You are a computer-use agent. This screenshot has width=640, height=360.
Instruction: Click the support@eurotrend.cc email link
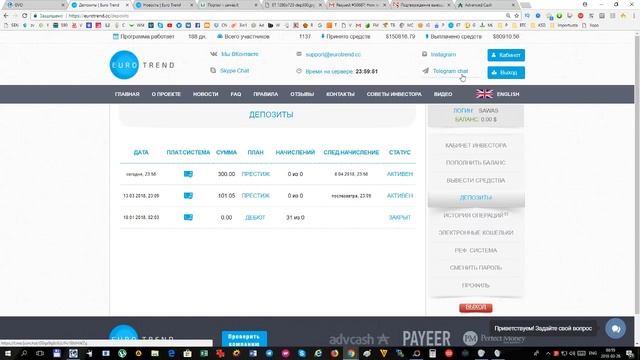[333, 54]
